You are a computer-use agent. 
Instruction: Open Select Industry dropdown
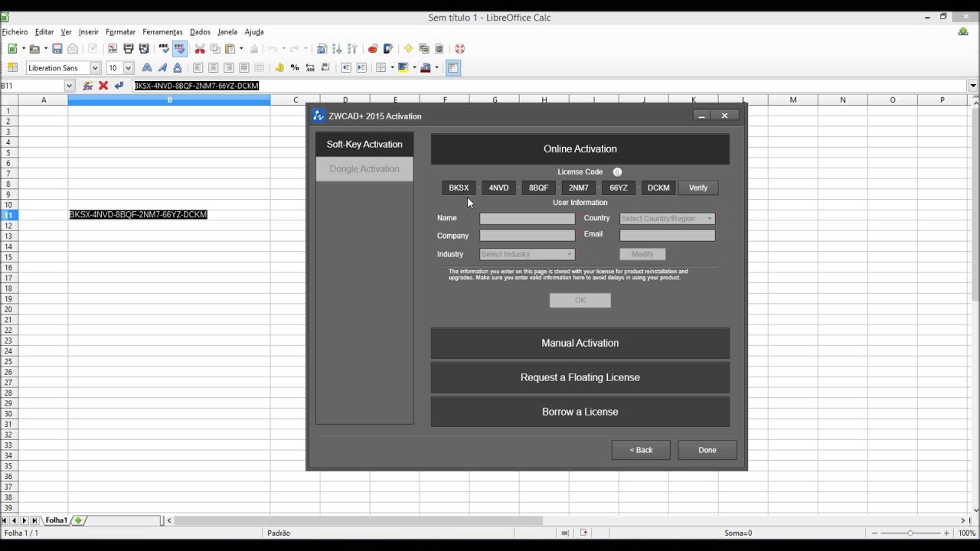coord(527,254)
